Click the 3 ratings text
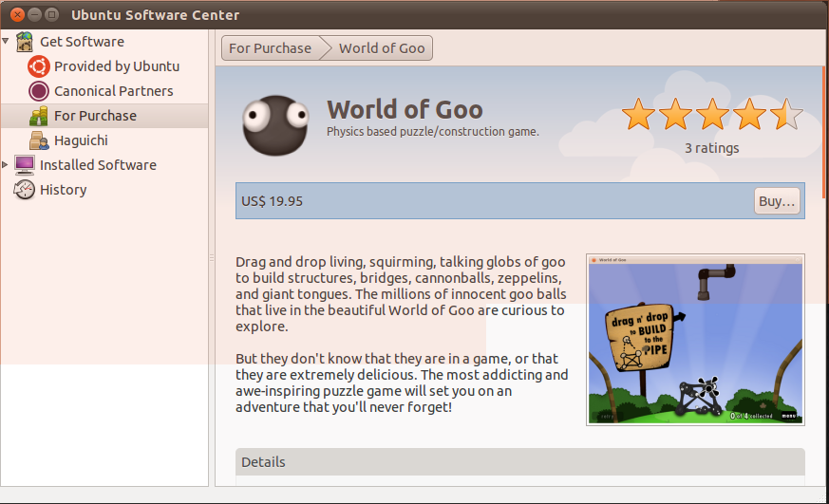Viewport: 829px width, 504px height. click(711, 148)
